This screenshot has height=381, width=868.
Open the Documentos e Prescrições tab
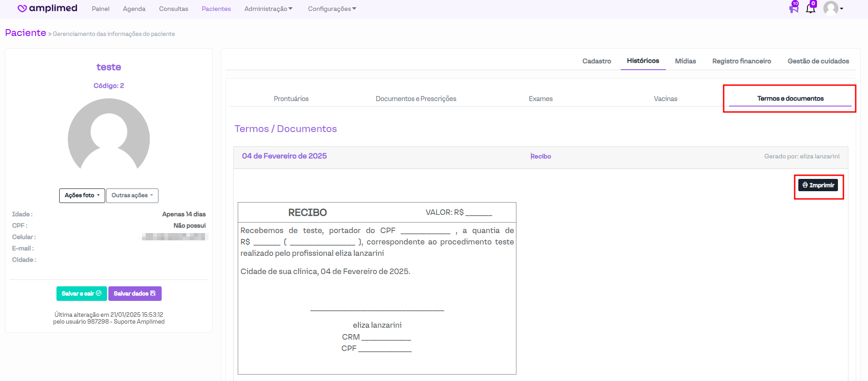[416, 99]
